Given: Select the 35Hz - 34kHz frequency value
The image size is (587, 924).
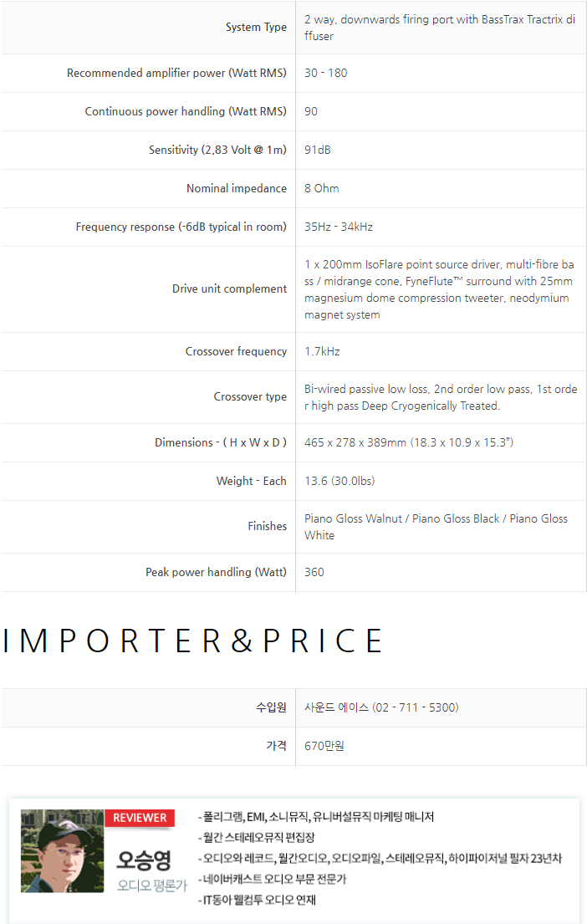Looking at the screenshot, I should 339,227.
